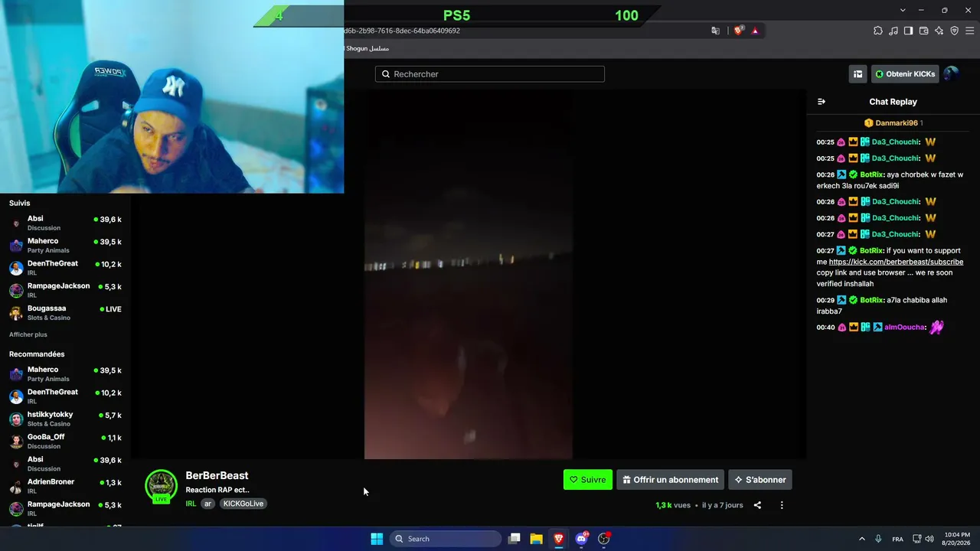The width and height of the screenshot is (980, 551).
Task: Open the Brave Shields lion icon
Action: click(739, 31)
